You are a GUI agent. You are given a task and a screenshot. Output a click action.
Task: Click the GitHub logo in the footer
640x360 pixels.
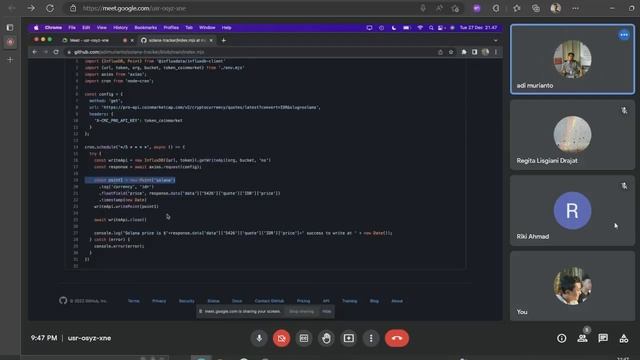63,301
